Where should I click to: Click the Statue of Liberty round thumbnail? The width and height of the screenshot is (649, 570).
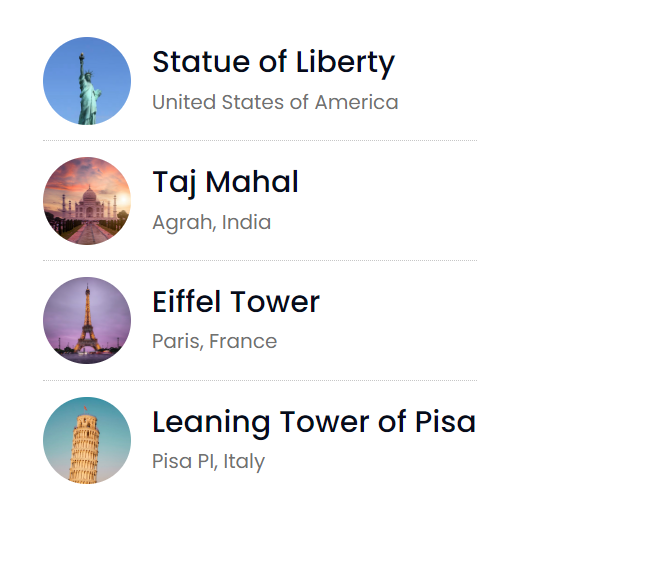point(87,81)
